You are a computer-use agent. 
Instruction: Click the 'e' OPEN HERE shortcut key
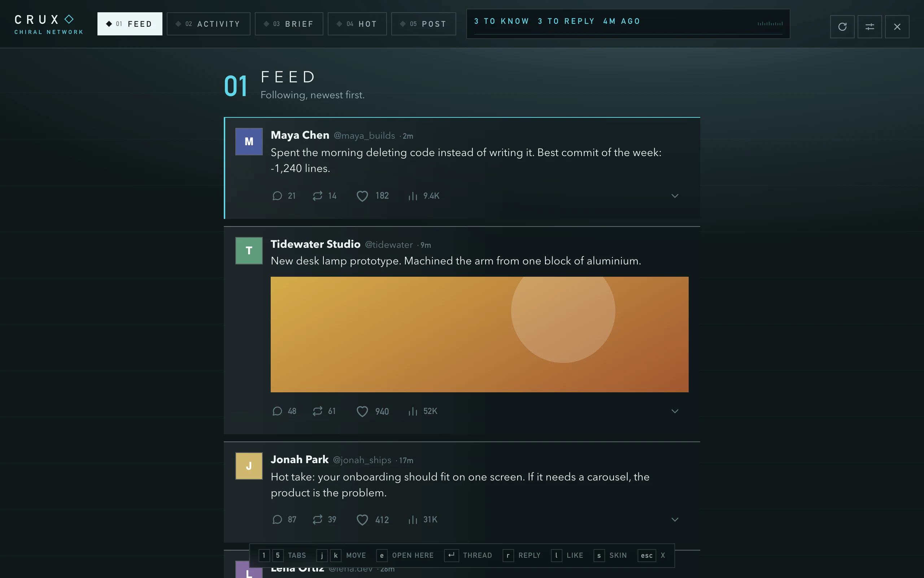coord(382,556)
